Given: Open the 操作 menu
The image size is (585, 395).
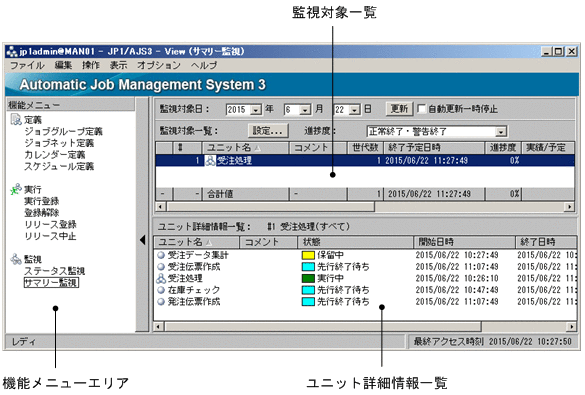Looking at the screenshot, I should [x=91, y=65].
